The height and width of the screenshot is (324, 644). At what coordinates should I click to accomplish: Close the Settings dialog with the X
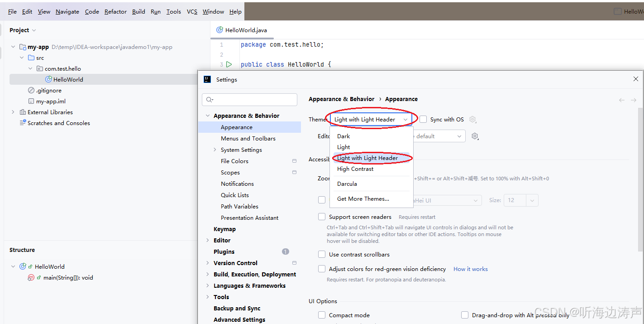(x=636, y=79)
